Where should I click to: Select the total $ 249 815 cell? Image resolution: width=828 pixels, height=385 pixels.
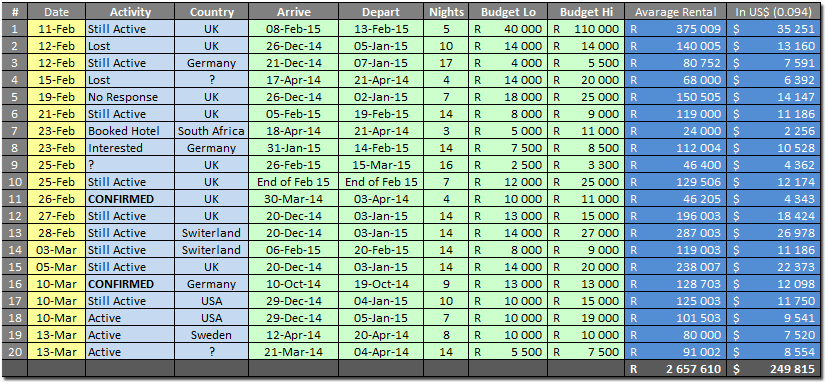pyautogui.click(x=775, y=369)
